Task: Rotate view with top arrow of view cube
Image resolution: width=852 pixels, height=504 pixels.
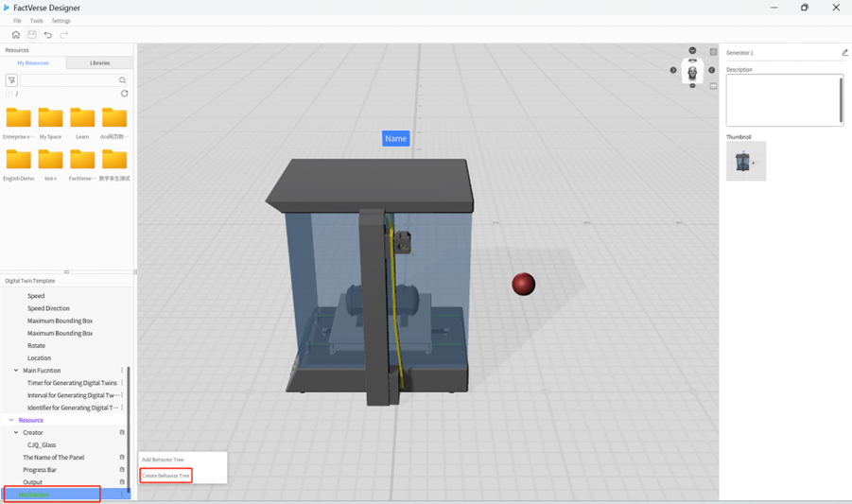Action: coord(692,50)
